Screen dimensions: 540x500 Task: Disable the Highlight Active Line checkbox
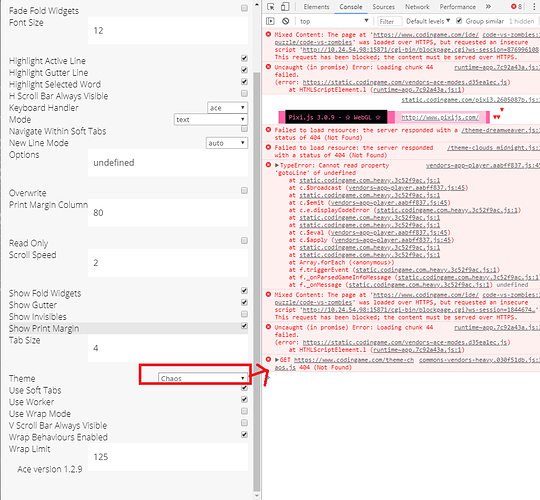[244, 58]
